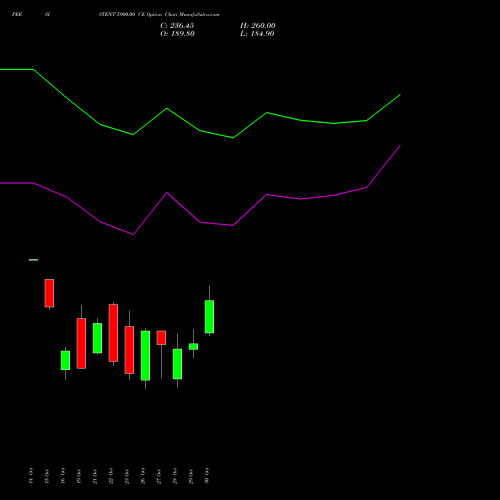Screen dimensions: 500x500
Task: Select the 16 Oct date label on axis
Action: click(63, 476)
